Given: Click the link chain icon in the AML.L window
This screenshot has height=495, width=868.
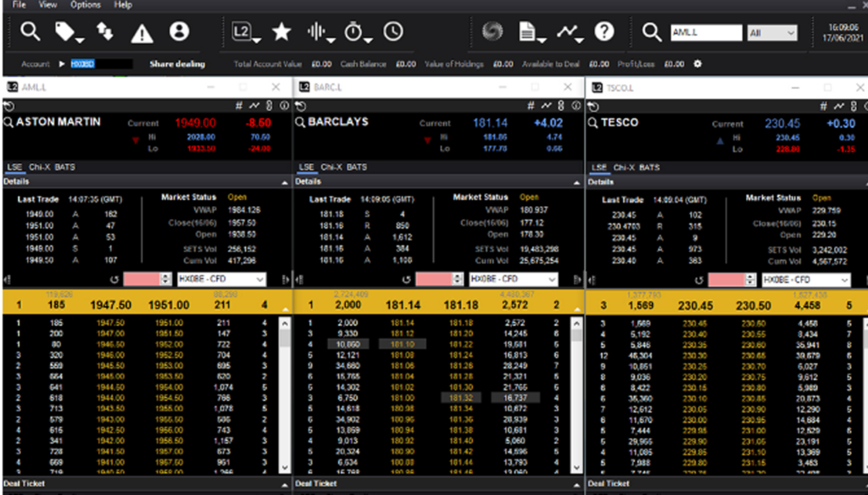Looking at the screenshot, I should 269,105.
